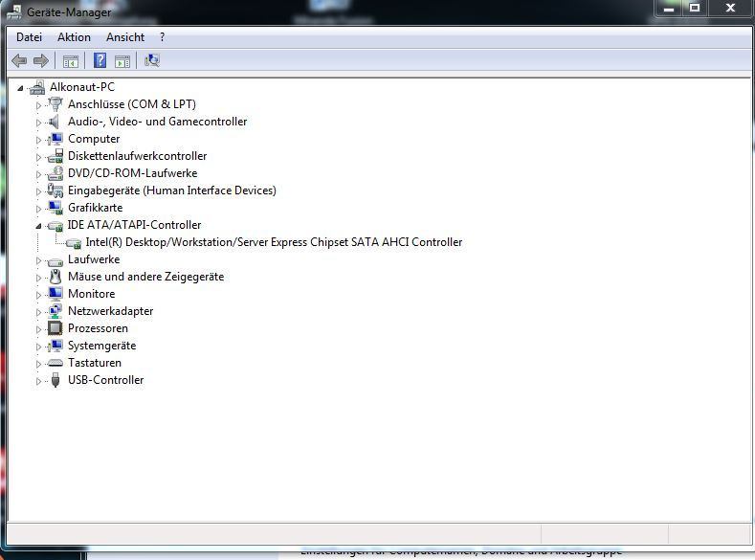
Task: Expand Anschlüsse (COM & LPT) node
Action: pyautogui.click(x=38, y=105)
